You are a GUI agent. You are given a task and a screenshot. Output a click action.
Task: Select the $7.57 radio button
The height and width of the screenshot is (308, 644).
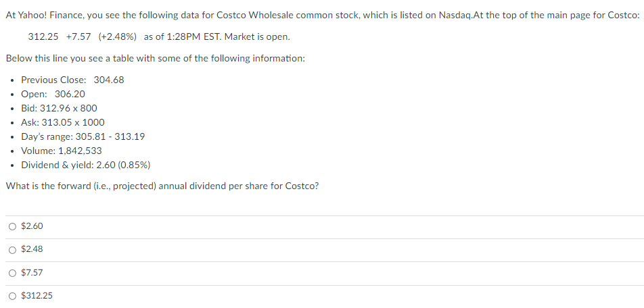[13, 273]
